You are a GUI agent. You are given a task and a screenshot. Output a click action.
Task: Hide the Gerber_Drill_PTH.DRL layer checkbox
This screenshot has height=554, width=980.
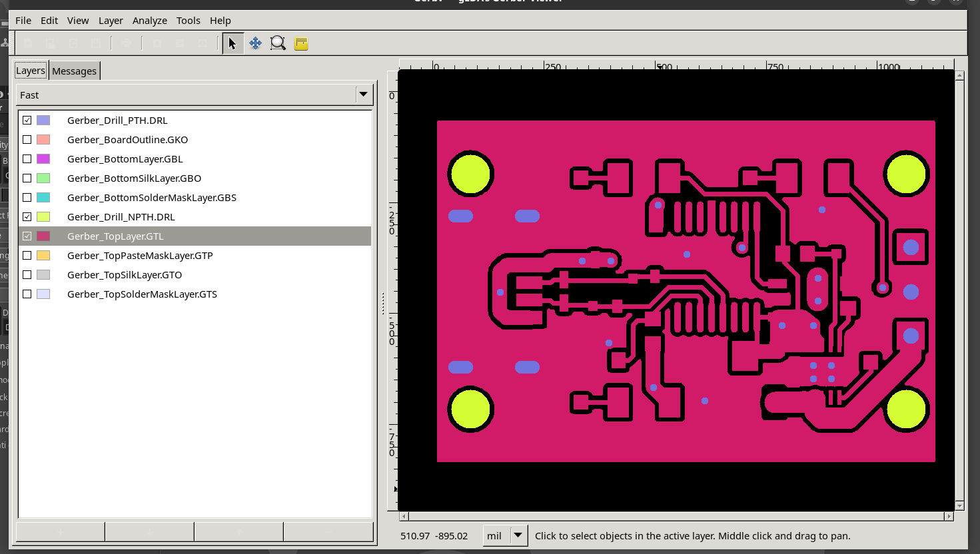[x=27, y=121]
